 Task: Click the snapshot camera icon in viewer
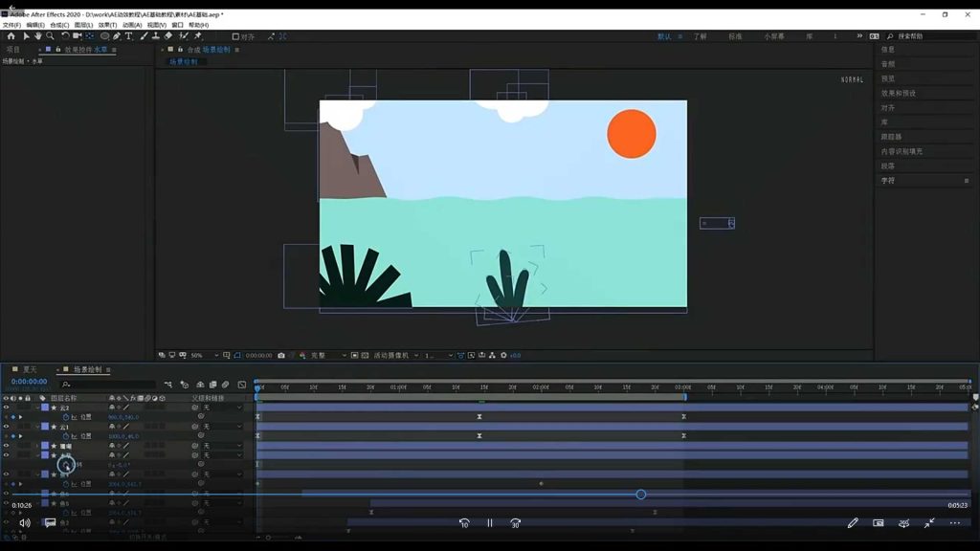pos(280,355)
